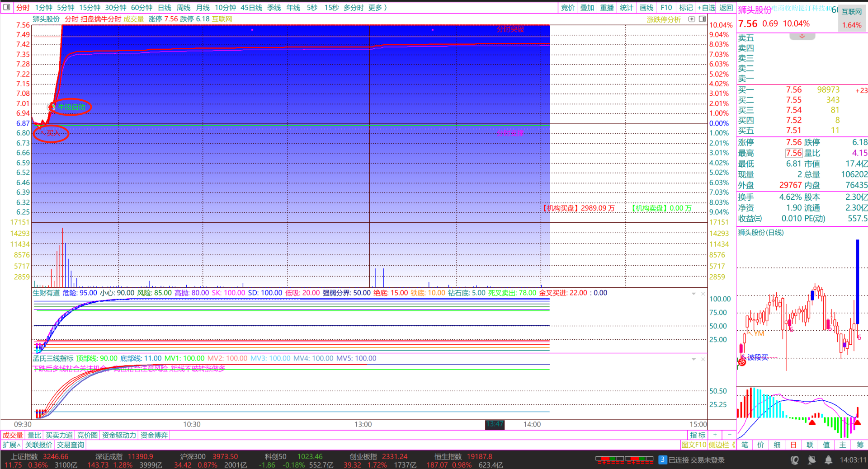Screen dimensions: 868x469
Task: Switch to the 周线 weekly chart
Action: tap(184, 8)
